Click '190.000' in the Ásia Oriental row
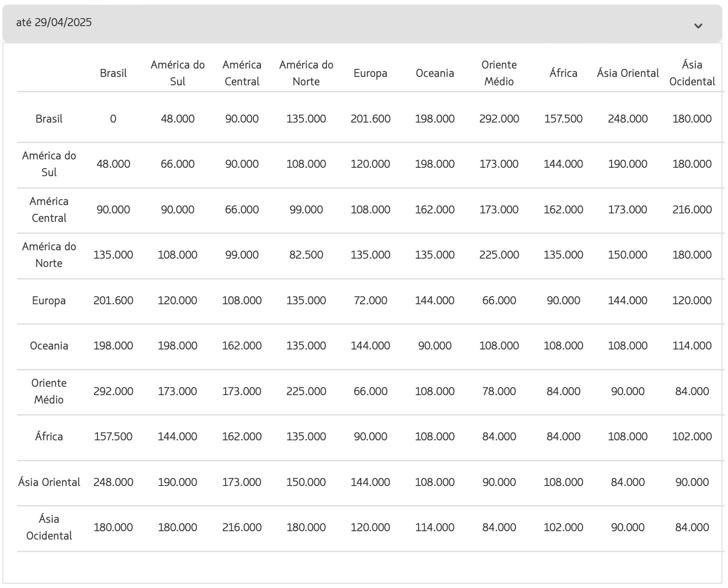The height and width of the screenshot is (588, 728). tap(178, 482)
